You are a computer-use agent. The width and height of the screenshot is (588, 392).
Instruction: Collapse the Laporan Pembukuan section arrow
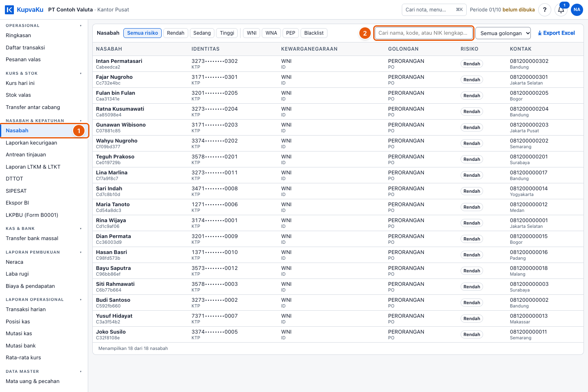81,252
